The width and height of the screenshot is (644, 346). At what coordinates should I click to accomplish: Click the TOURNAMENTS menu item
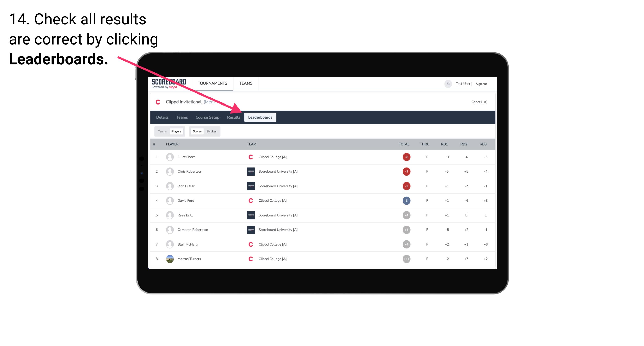point(213,83)
